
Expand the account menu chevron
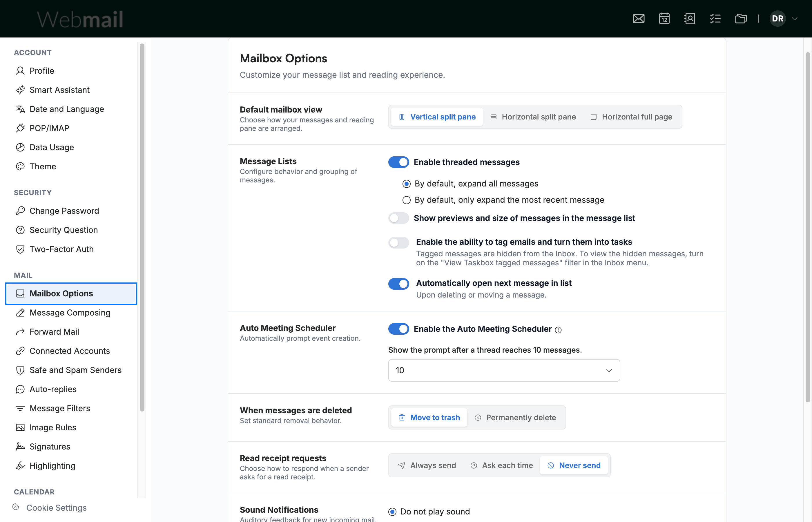tap(794, 19)
